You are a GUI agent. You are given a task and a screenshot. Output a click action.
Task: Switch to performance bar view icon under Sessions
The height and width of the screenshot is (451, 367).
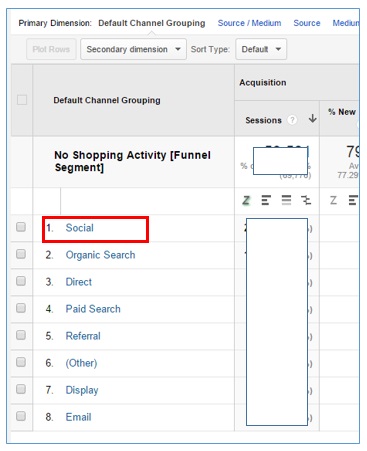(266, 200)
